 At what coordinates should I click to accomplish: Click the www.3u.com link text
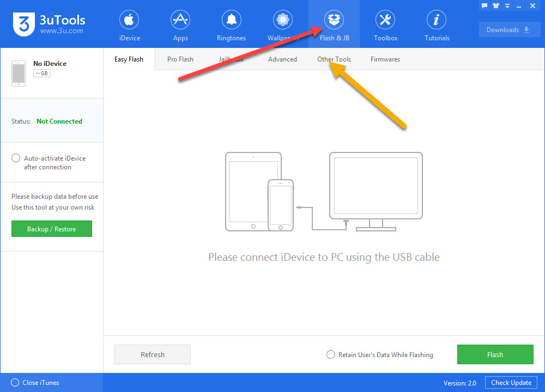62,31
